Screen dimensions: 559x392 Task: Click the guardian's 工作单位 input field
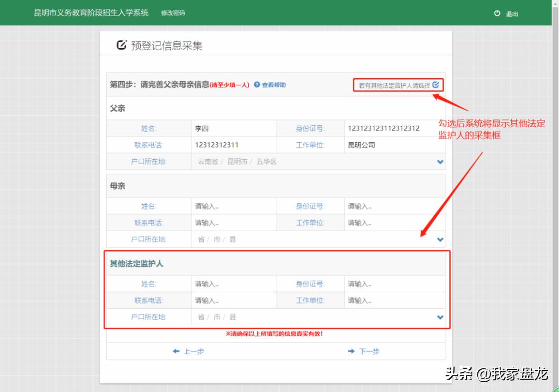[x=395, y=300]
